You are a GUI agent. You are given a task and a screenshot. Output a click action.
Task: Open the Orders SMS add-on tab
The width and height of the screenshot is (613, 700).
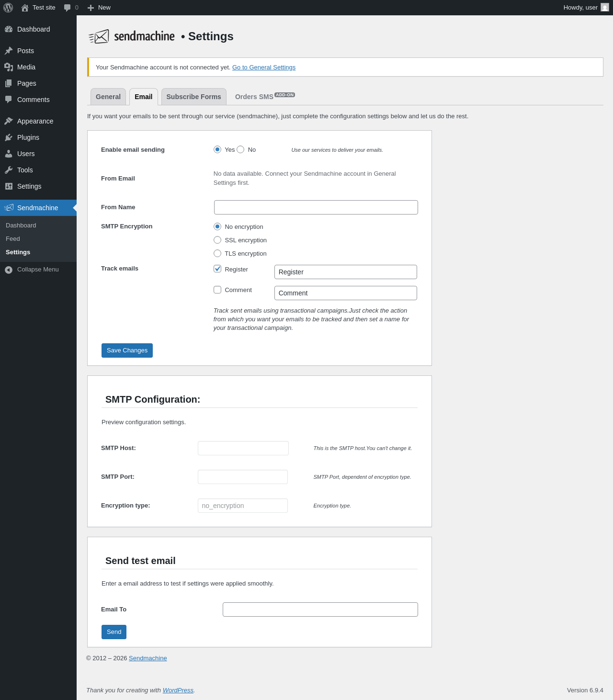point(265,97)
